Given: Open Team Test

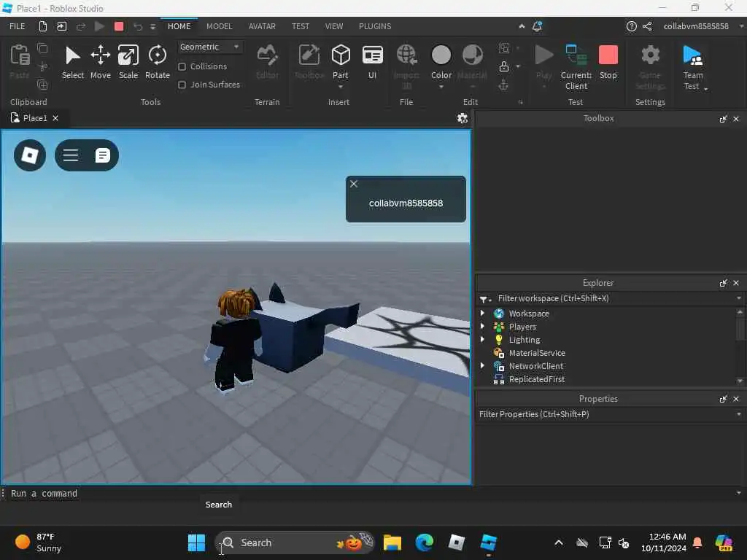Looking at the screenshot, I should (693, 67).
